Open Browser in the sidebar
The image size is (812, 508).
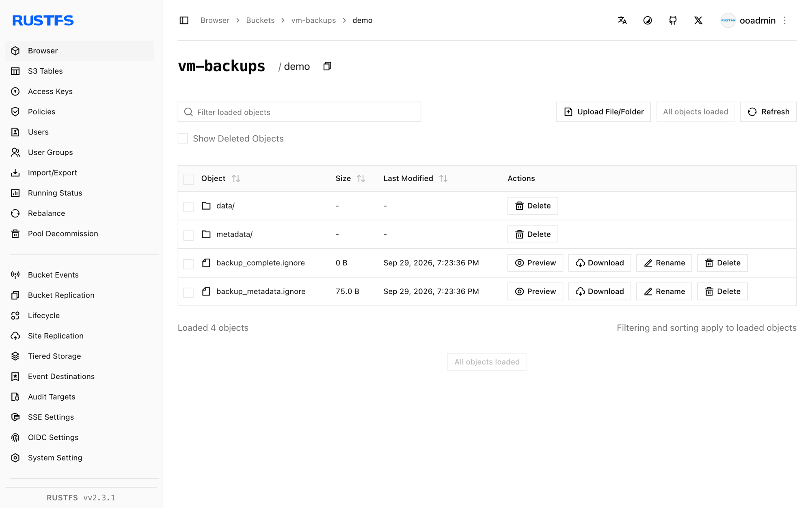tap(80, 51)
